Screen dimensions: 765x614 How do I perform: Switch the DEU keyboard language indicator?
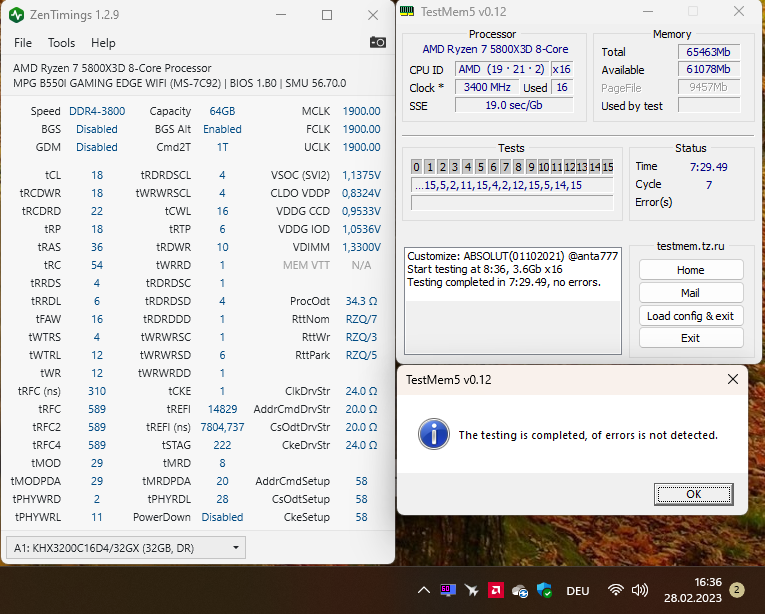click(x=578, y=591)
